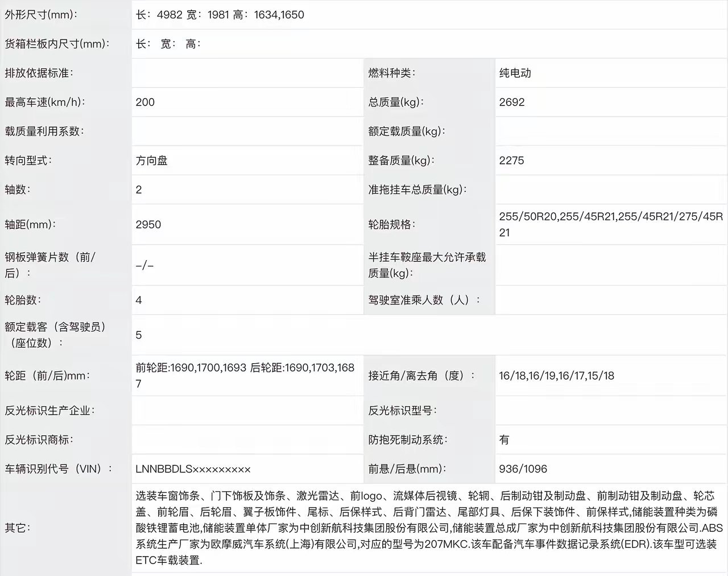Screen dimensions: 728x576
Task: Select the 前悬/后悬(mm) label
Action: coord(407,469)
